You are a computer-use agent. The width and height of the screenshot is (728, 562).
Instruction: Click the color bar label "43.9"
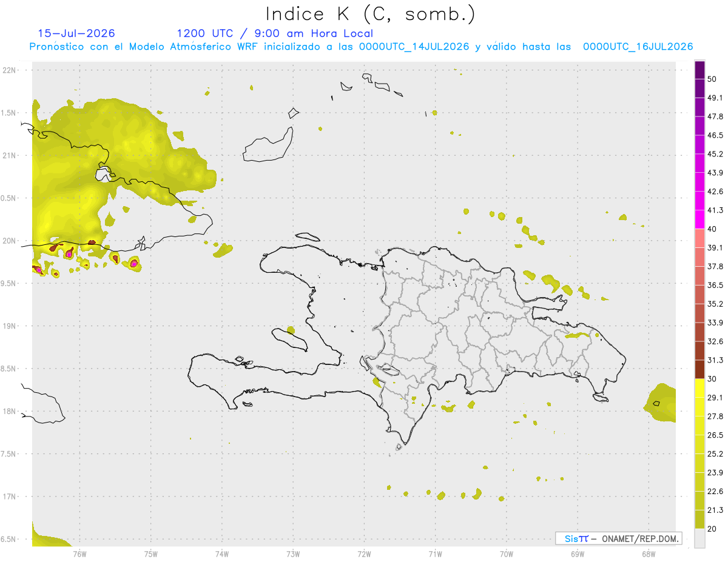point(716,173)
